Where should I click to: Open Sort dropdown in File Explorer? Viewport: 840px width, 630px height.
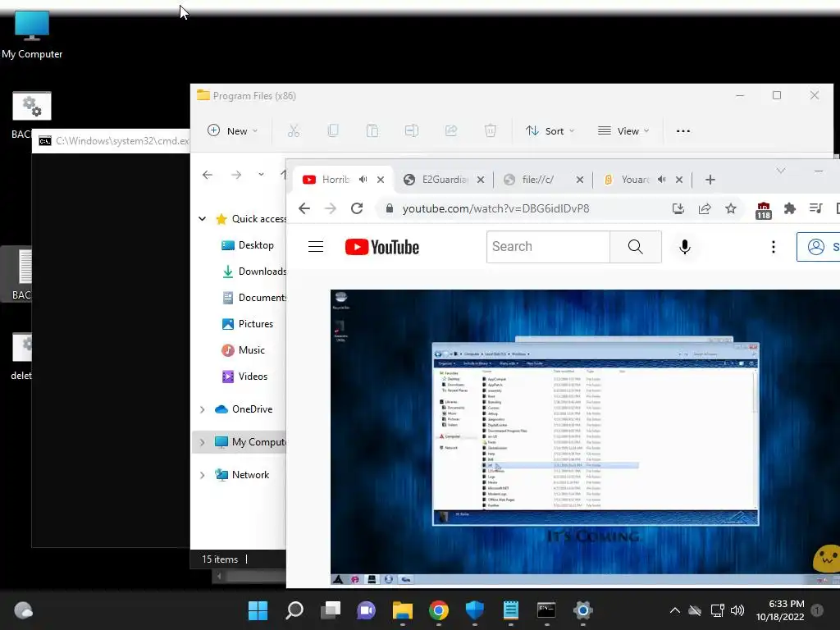coord(550,130)
